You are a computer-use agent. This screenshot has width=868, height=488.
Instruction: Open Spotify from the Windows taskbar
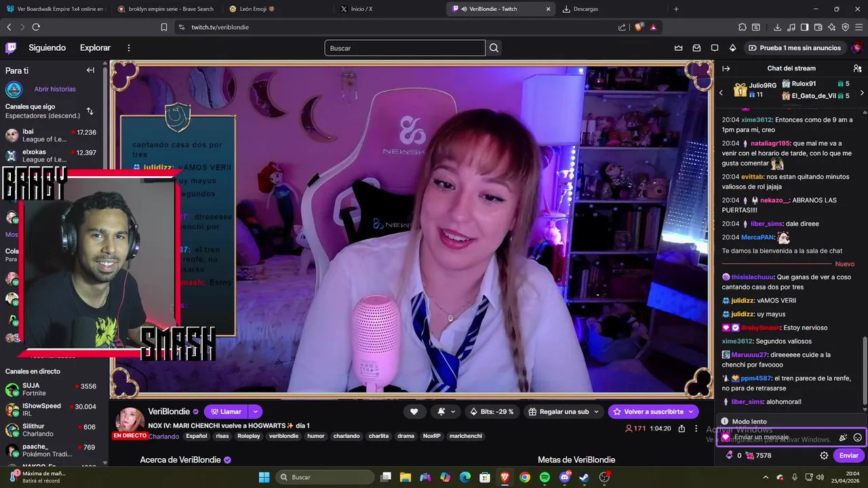pyautogui.click(x=545, y=477)
